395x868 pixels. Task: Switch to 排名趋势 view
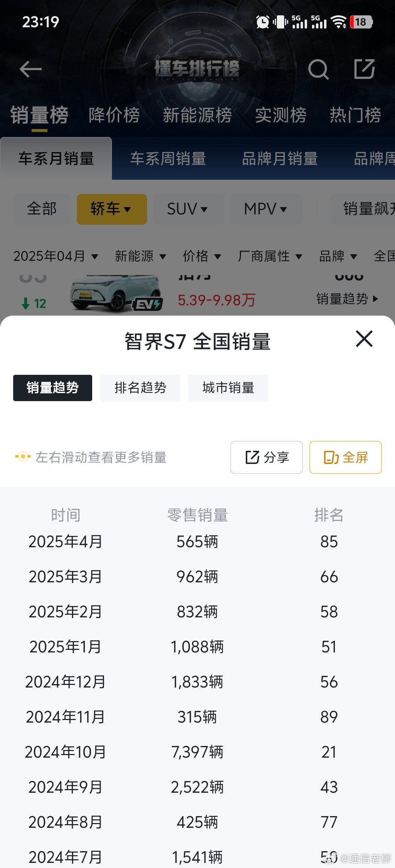[x=140, y=388]
